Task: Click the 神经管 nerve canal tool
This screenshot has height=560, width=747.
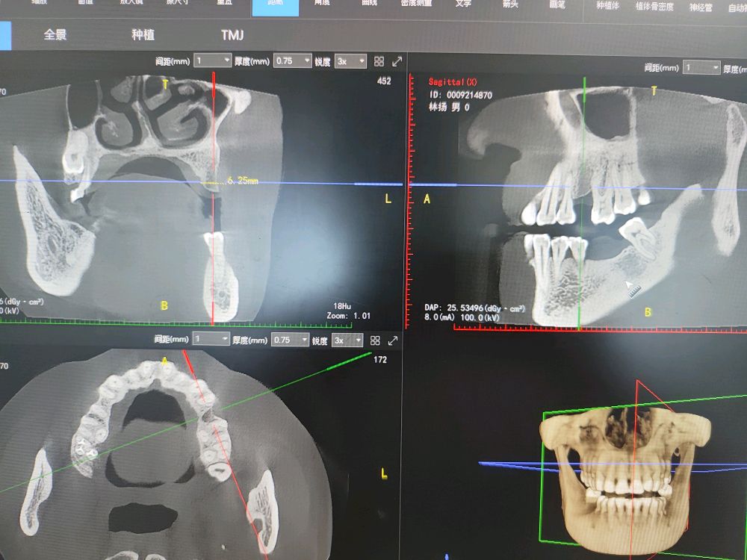Action: [701, 7]
